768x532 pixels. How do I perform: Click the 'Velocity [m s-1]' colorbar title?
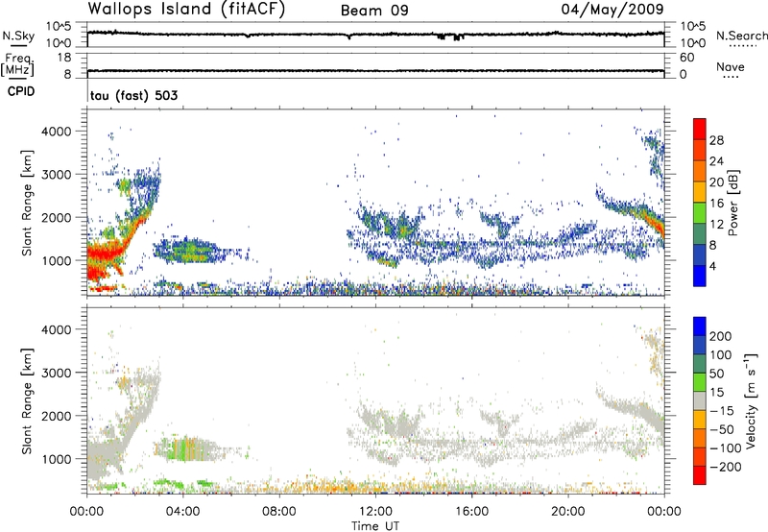point(751,400)
